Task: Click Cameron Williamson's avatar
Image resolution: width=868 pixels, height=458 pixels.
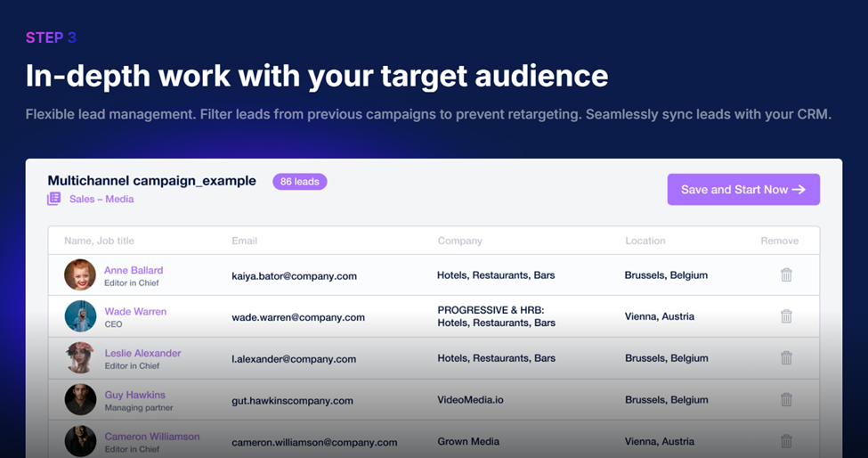Action: tap(80, 441)
